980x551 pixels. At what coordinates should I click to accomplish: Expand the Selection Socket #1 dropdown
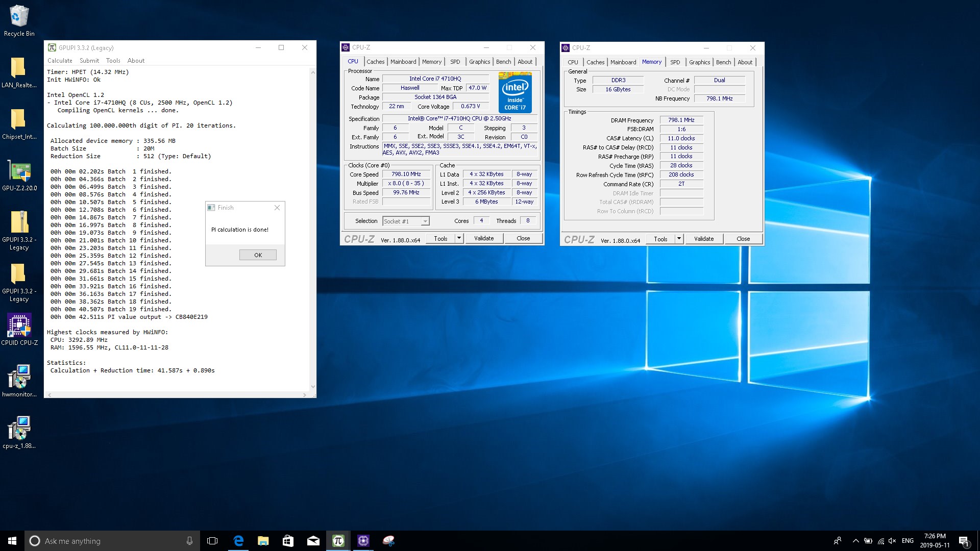coord(425,221)
